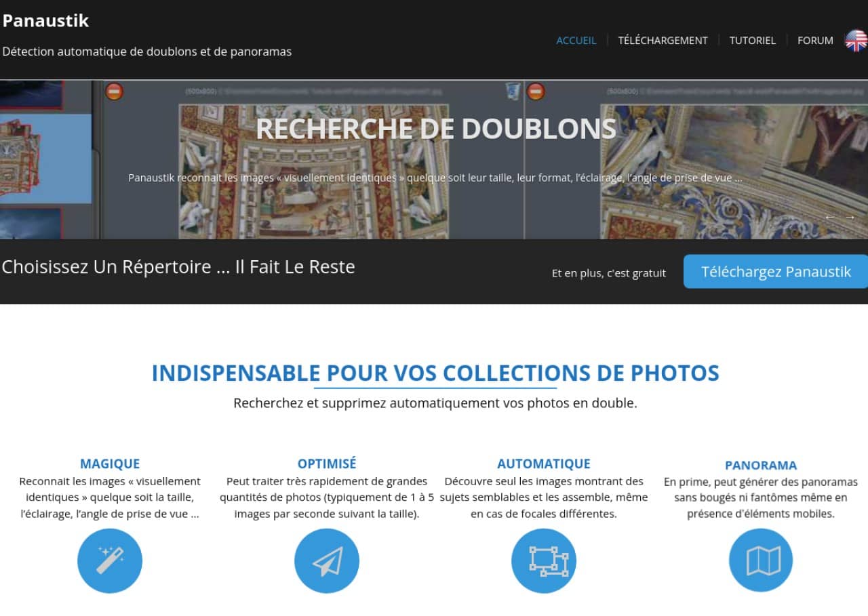Screen dimensions: 868x616
Task: Click the selection frame icon under AUTOMATIQUE
Action: coord(544,561)
